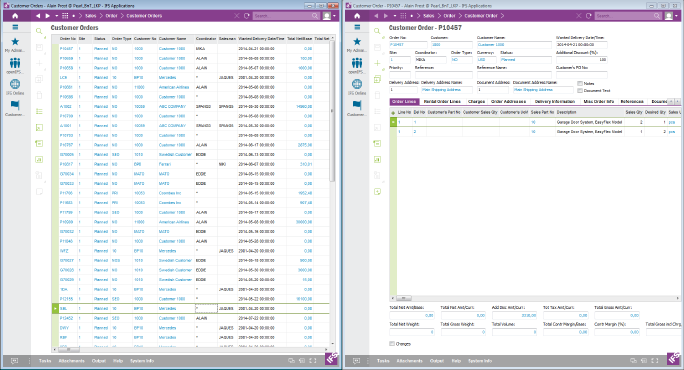This screenshot has width=684, height=370.
Task: Expand the navigation history dropdown in the left window
Action: pyautogui.click(x=56, y=16)
